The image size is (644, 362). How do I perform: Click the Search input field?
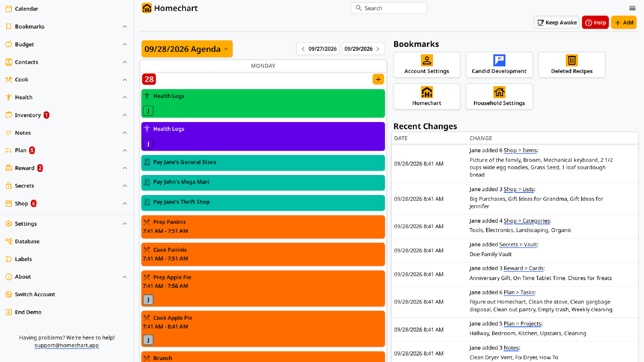[x=389, y=8]
